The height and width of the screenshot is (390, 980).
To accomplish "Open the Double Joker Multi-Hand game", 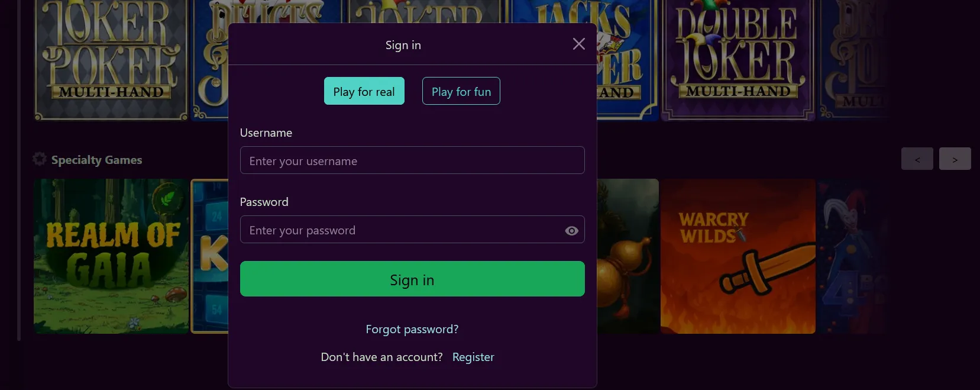I will pyautogui.click(x=737, y=59).
